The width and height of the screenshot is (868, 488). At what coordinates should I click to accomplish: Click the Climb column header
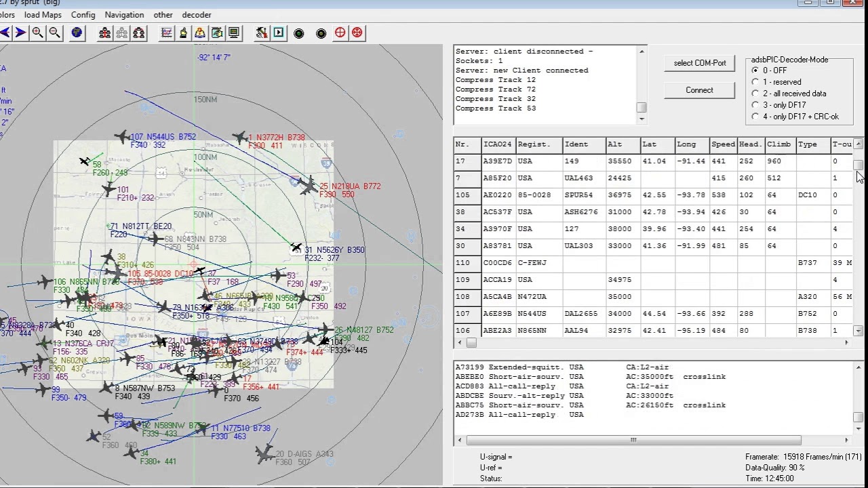coord(780,144)
